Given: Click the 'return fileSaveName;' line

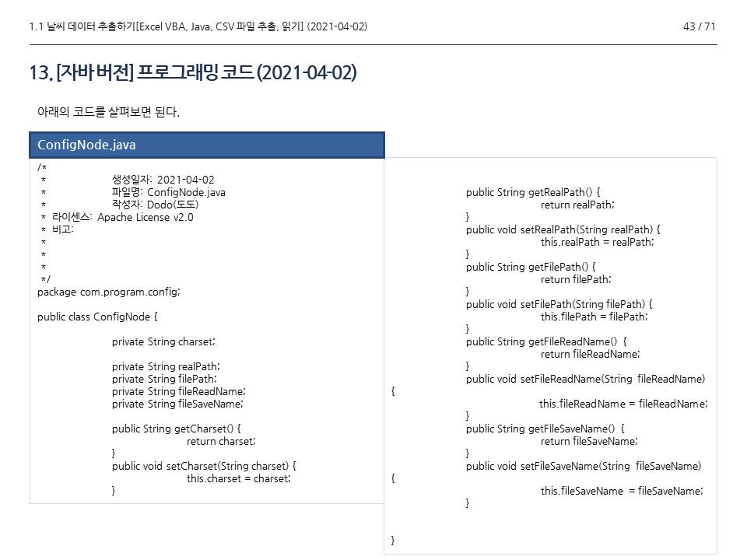Looking at the screenshot, I should pos(589,441).
